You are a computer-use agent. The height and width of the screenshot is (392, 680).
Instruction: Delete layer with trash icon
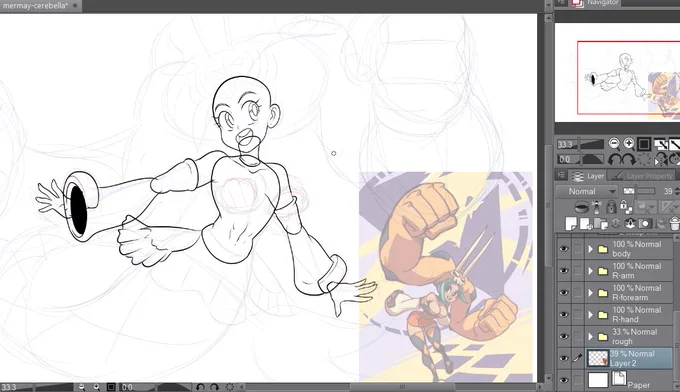(674, 224)
